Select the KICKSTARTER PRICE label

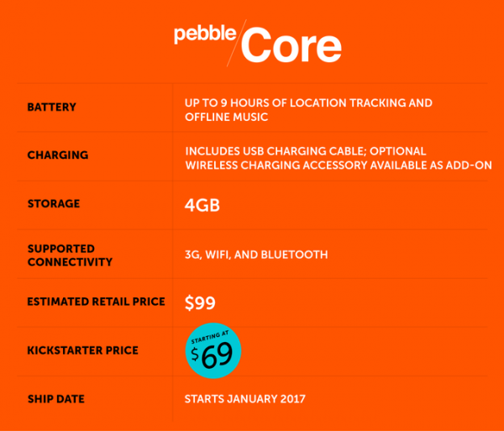point(82,350)
